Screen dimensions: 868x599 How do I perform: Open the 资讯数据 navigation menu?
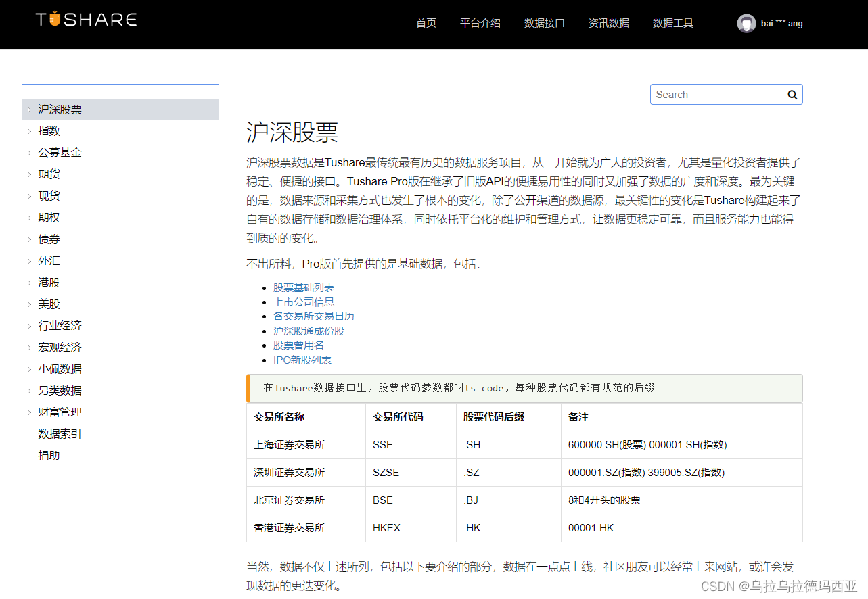[x=608, y=22]
